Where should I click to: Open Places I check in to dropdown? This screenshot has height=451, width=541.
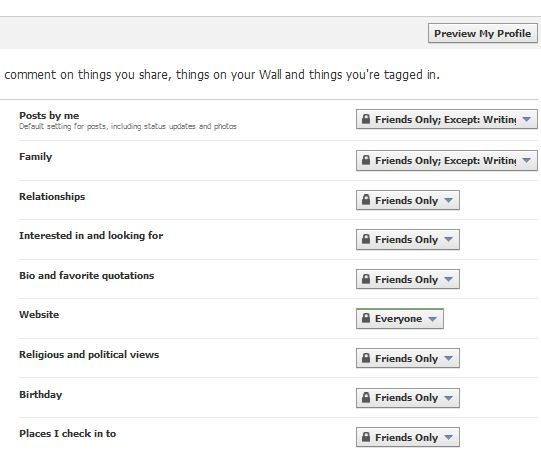408,437
